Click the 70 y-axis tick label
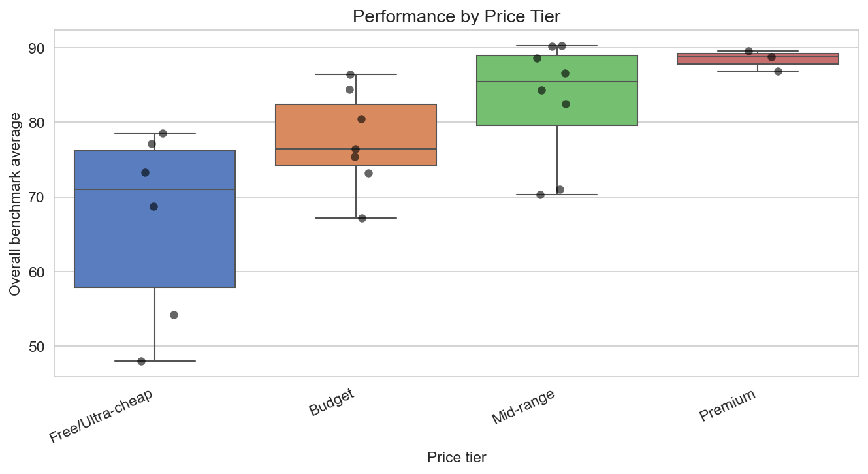The image size is (868, 474). (x=37, y=197)
